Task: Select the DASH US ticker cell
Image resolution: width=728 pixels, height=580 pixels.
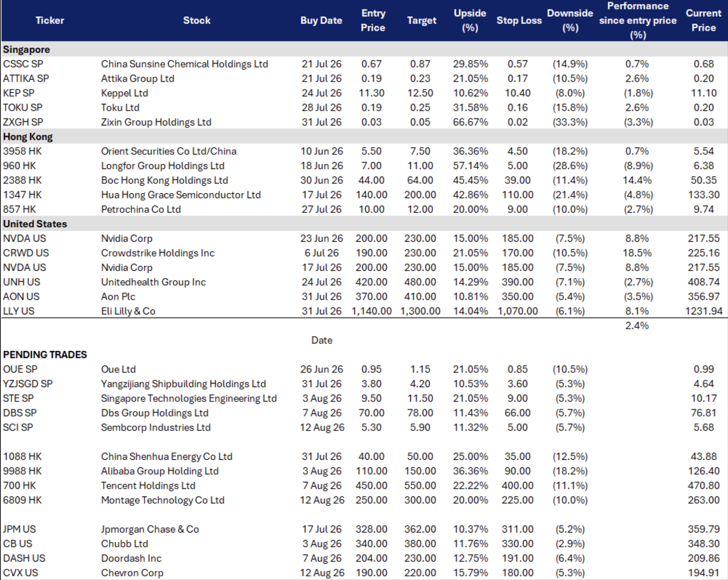Action: point(24,558)
